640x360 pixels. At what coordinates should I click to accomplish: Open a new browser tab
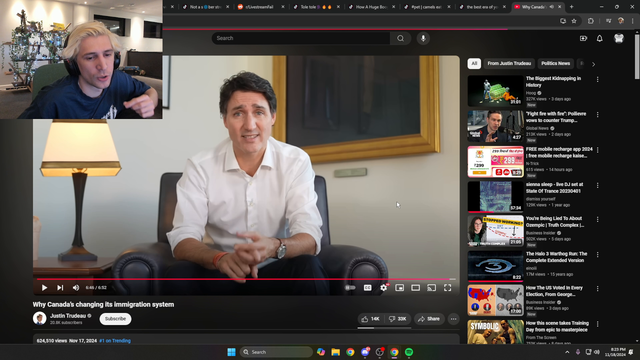[571, 7]
